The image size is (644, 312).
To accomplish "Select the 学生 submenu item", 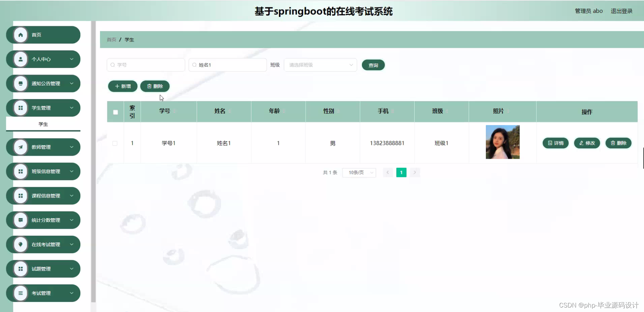I will (x=43, y=124).
